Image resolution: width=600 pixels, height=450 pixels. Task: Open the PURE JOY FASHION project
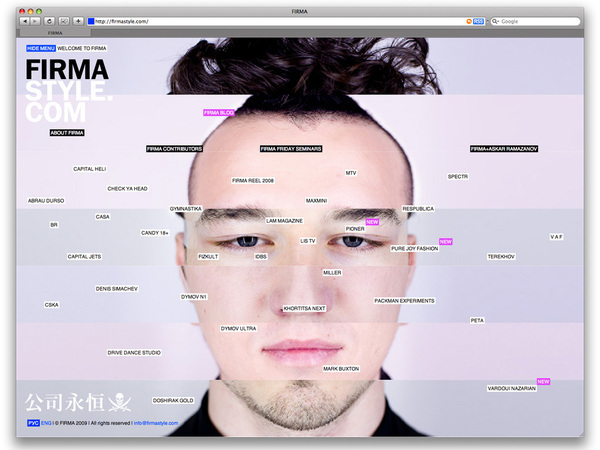[414, 248]
